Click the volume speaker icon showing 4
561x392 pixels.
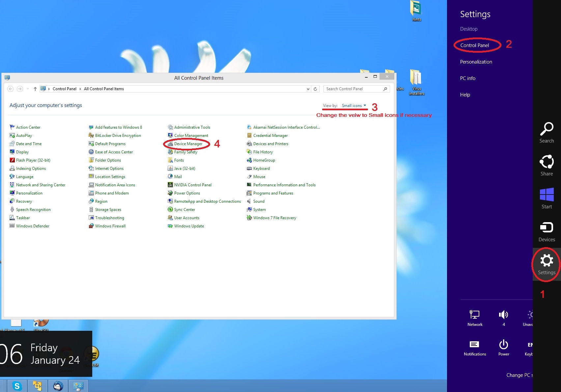503,315
